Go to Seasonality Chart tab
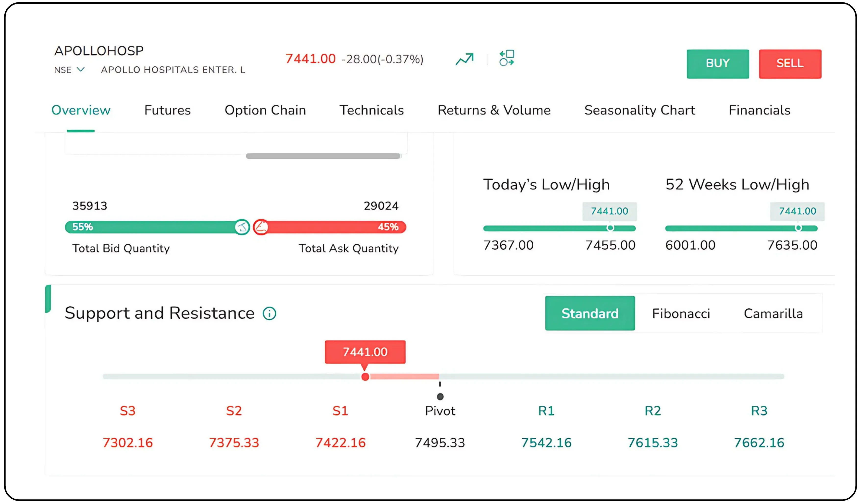 coord(639,110)
